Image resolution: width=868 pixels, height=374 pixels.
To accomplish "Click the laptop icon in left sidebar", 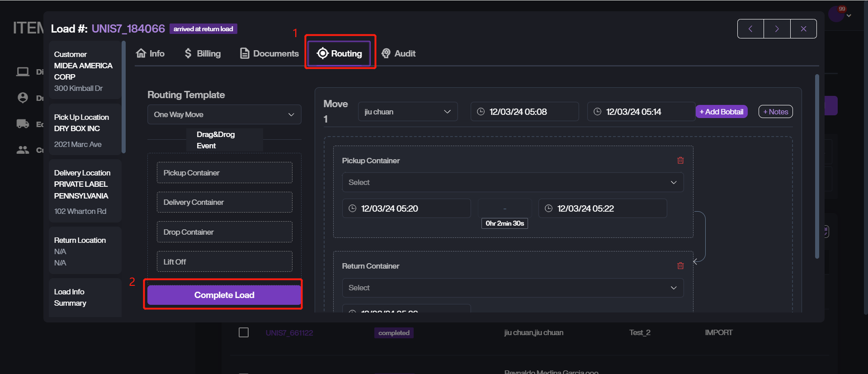I will [23, 72].
